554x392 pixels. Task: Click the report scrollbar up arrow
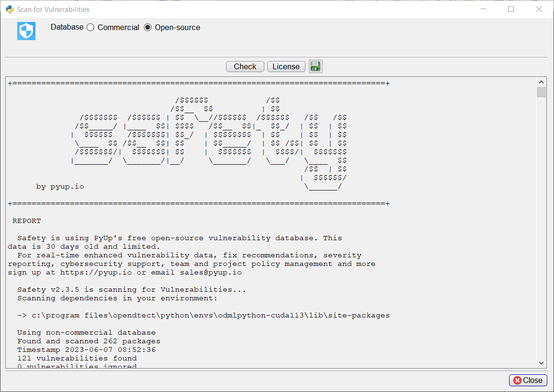[x=541, y=82]
